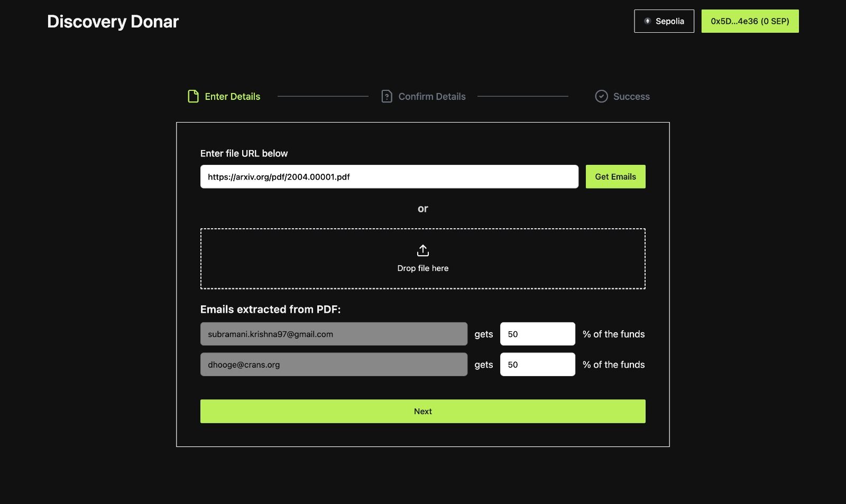Viewport: 846px width, 504px height.
Task: Click the Confirm Details question-file icon
Action: click(387, 96)
